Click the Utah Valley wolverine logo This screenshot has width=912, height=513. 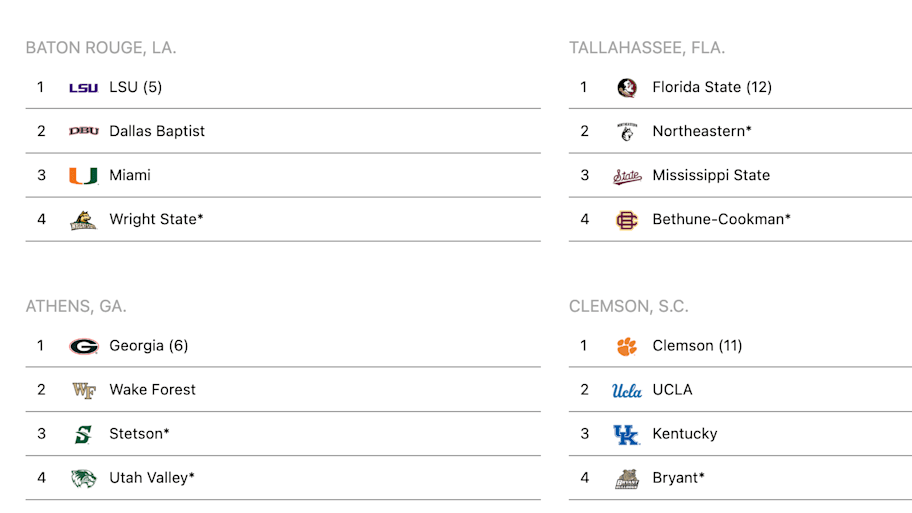pyautogui.click(x=83, y=478)
